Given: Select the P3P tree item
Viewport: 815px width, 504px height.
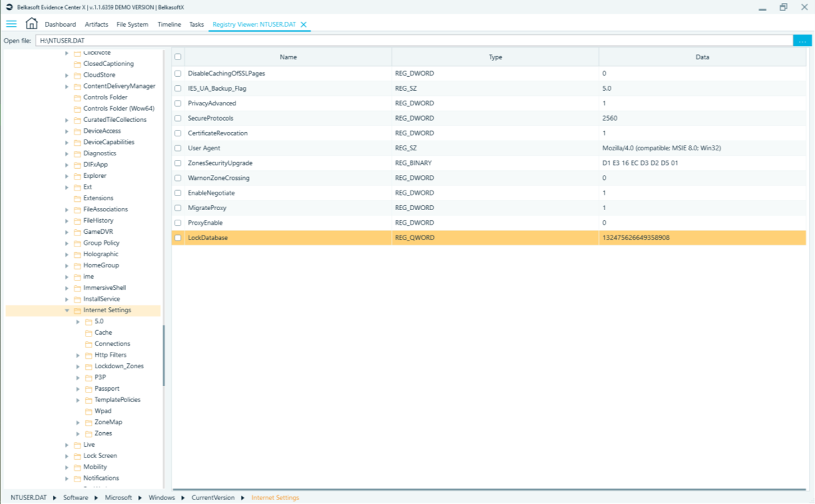Looking at the screenshot, I should 100,378.
